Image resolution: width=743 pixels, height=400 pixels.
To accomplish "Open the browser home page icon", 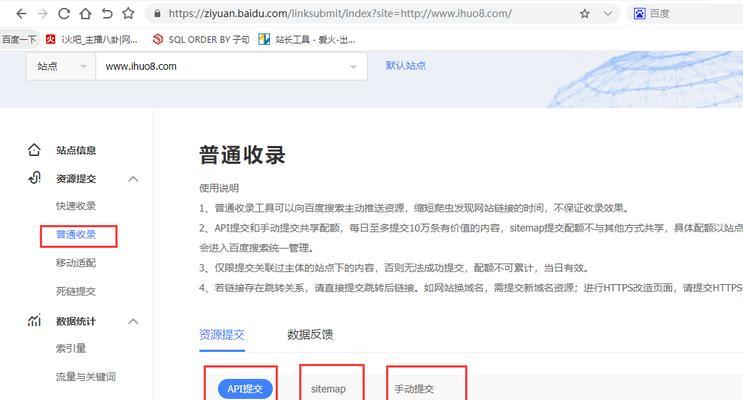I will pos(85,14).
